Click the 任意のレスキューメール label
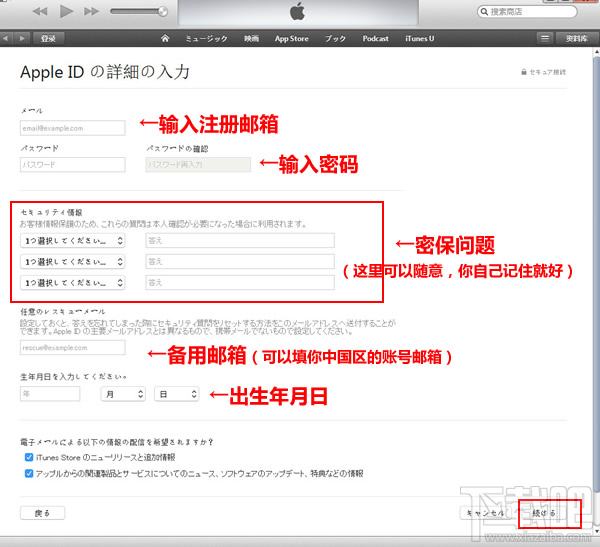Screen dimensions: 600x547 [x=63, y=312]
